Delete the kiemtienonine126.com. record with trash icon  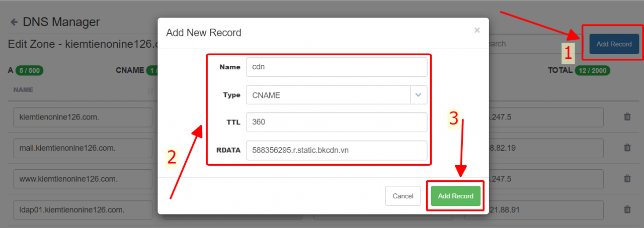pyautogui.click(x=627, y=117)
